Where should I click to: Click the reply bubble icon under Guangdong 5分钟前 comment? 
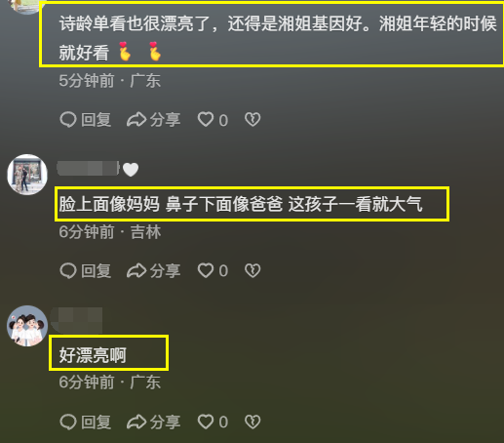(68, 120)
